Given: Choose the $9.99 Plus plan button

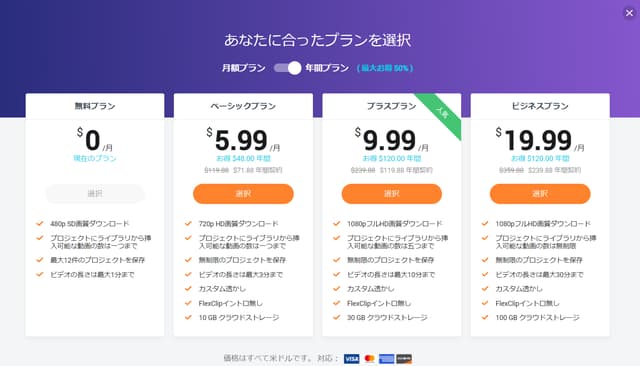Looking at the screenshot, I should 391,193.
